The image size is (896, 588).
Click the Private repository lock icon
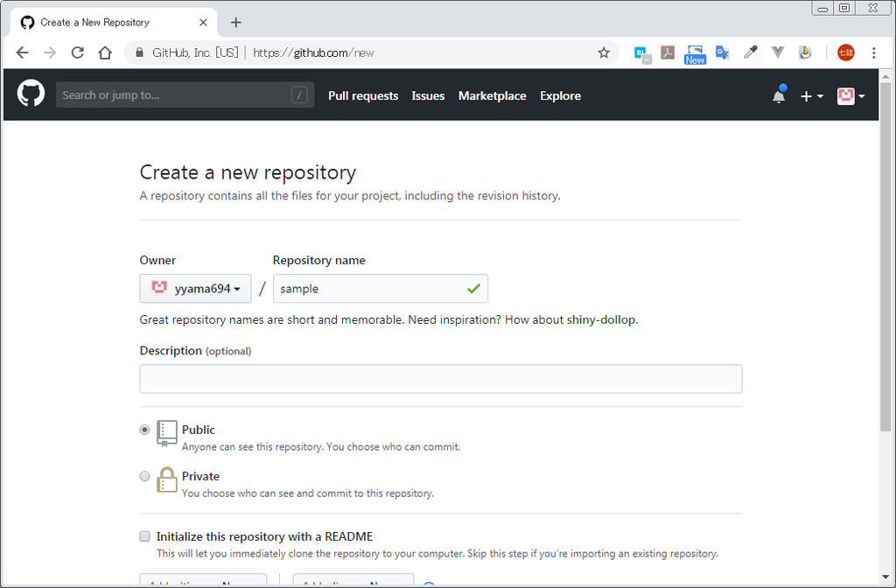(167, 480)
